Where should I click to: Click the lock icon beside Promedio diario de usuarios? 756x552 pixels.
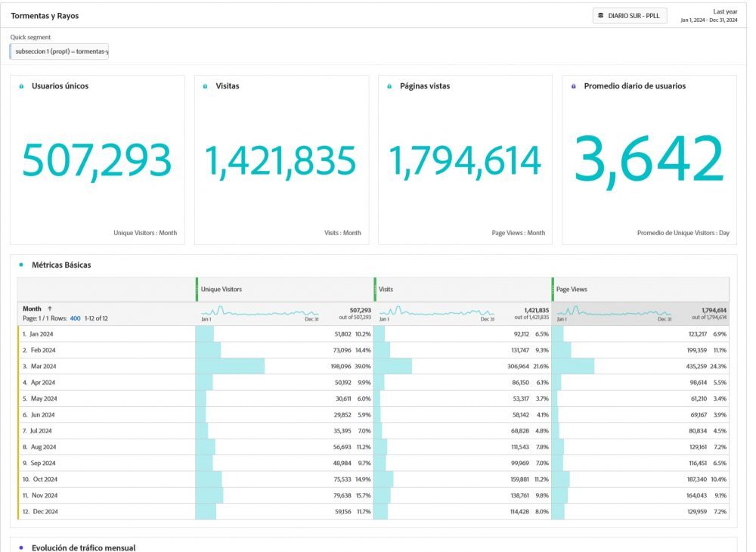(x=574, y=86)
